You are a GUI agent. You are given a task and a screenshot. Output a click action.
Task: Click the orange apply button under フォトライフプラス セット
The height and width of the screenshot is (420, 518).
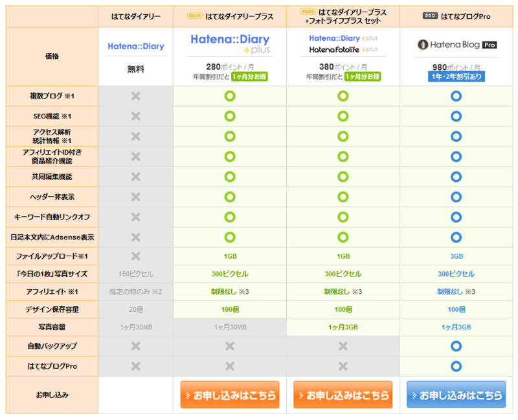[343, 395]
